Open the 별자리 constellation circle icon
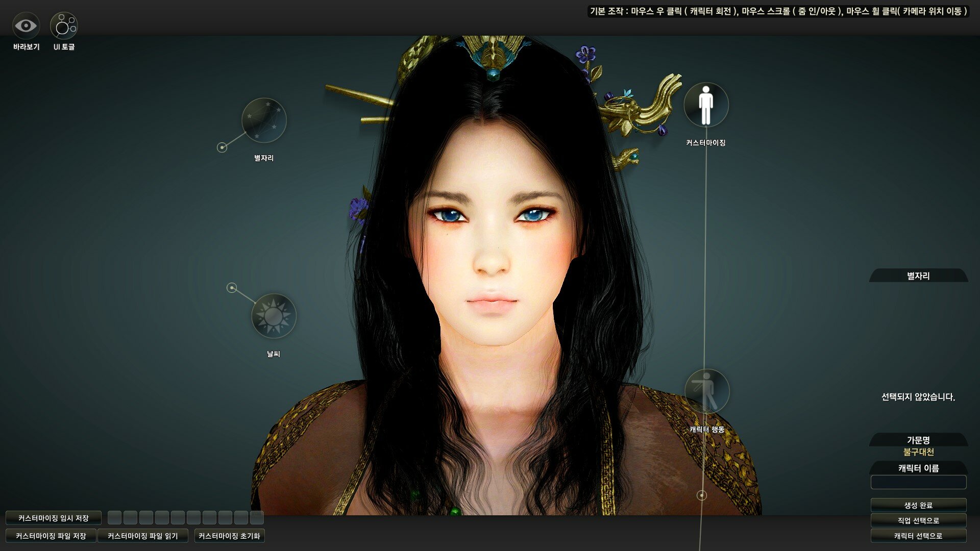 click(x=264, y=120)
